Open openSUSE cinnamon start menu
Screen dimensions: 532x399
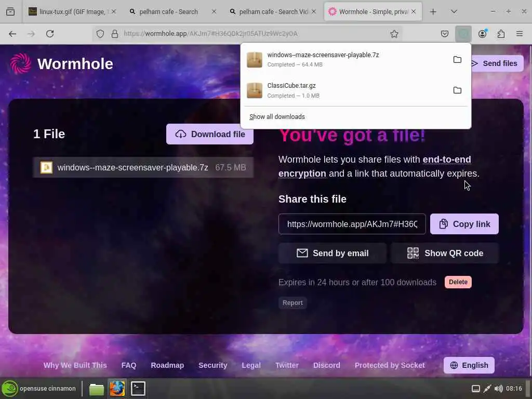(x=38, y=389)
